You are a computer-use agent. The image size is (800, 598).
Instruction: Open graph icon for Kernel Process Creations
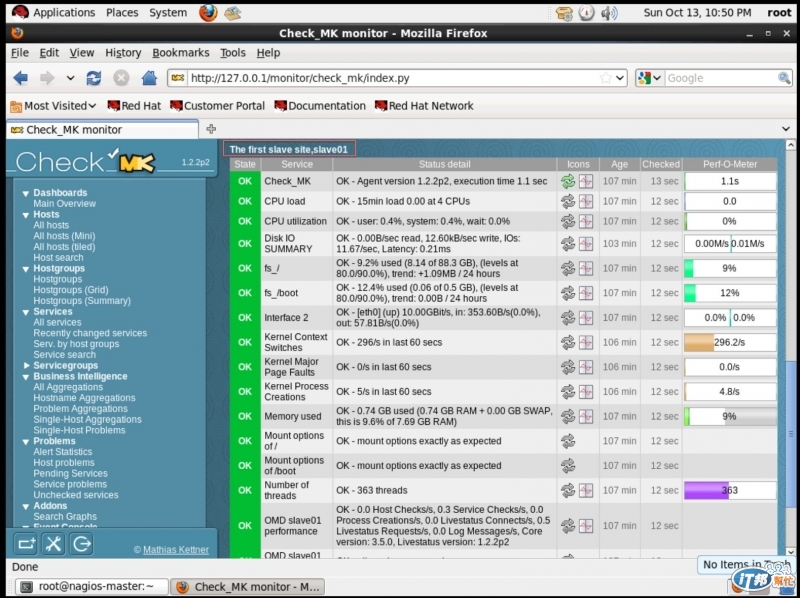[x=586, y=391]
